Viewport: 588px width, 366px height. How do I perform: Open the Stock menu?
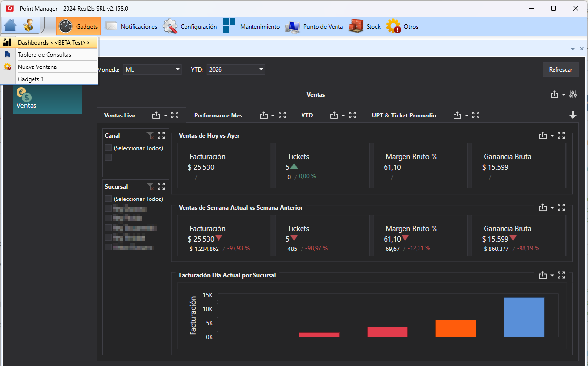(x=365, y=27)
